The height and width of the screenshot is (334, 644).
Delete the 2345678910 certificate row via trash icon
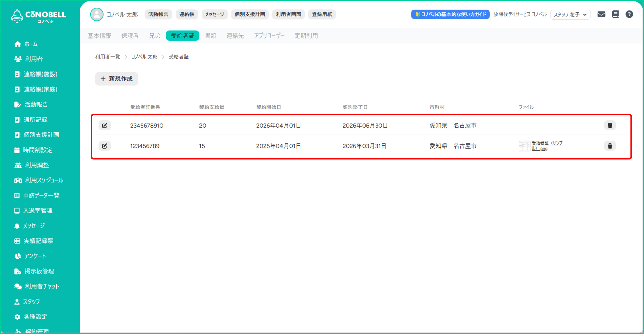(x=610, y=125)
